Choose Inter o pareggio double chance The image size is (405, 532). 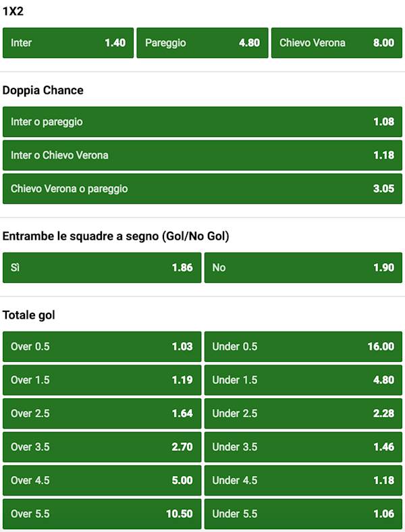coord(202,122)
